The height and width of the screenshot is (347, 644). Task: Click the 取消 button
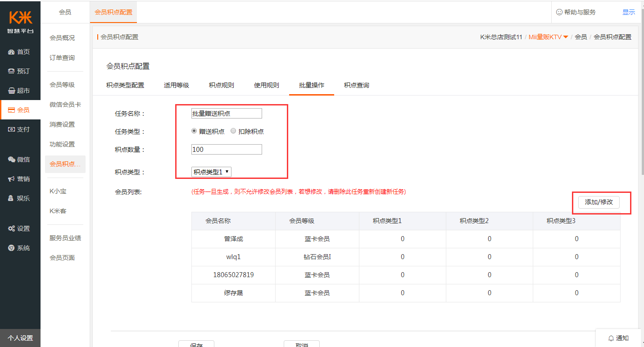[302, 344]
